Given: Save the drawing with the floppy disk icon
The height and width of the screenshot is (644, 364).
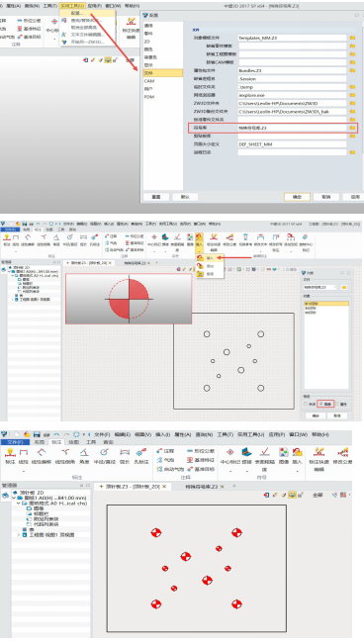Looking at the screenshot, I should coord(37,434).
